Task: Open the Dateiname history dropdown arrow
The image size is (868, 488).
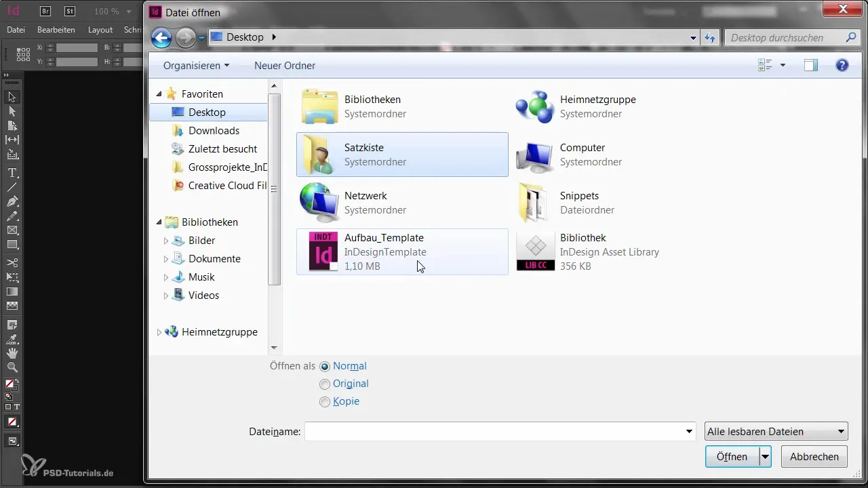Action: [x=690, y=431]
